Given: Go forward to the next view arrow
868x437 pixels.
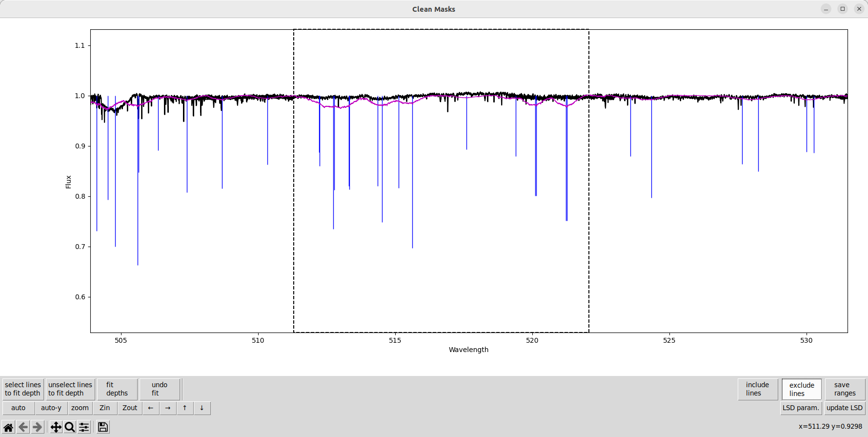Looking at the screenshot, I should 37,427.
